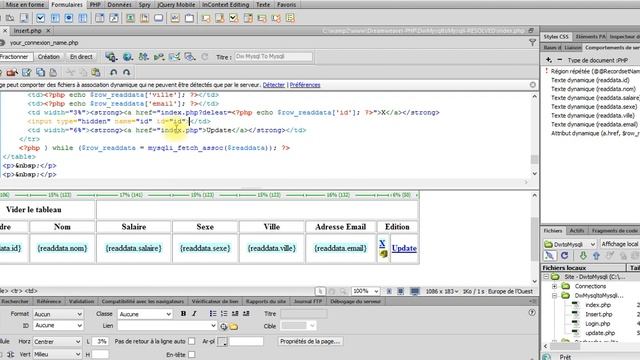640x360 pixels.
Task: Insert a select list/menu form element
Action: (100, 18)
